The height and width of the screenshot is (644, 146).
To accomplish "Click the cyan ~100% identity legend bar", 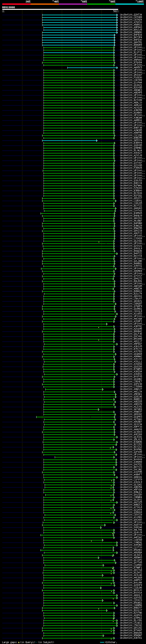I will click(130, 4).
